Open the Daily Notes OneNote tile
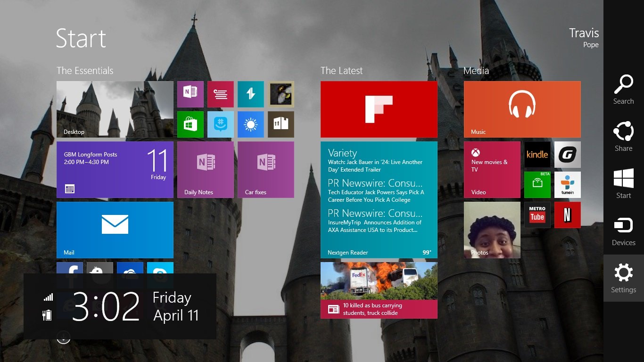The height and width of the screenshot is (362, 644). click(206, 170)
